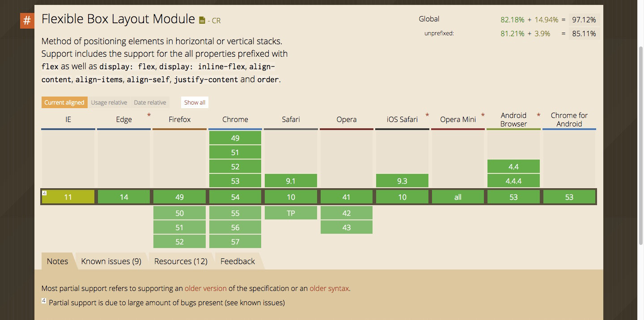Click the Firefox 50 cell
644x320 pixels.
click(179, 213)
